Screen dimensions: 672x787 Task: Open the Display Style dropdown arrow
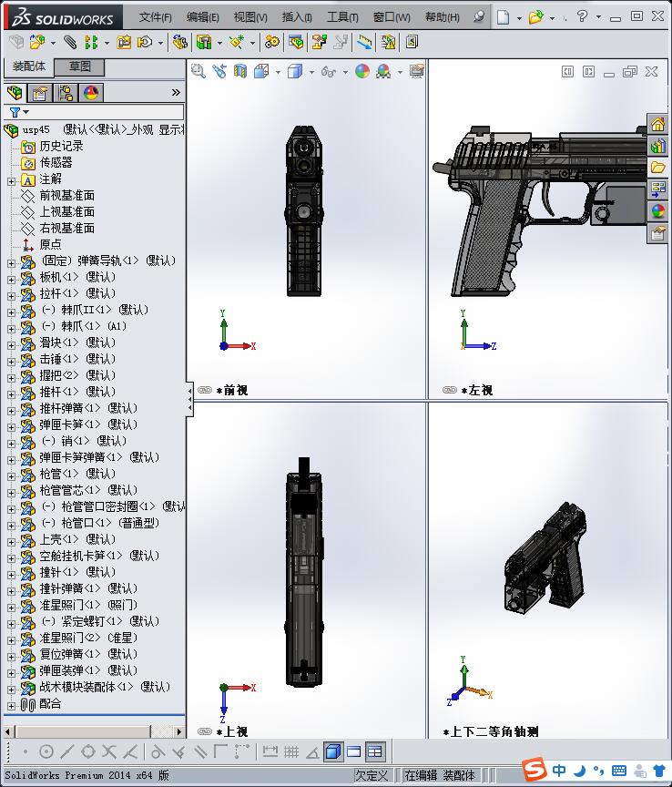(x=311, y=72)
